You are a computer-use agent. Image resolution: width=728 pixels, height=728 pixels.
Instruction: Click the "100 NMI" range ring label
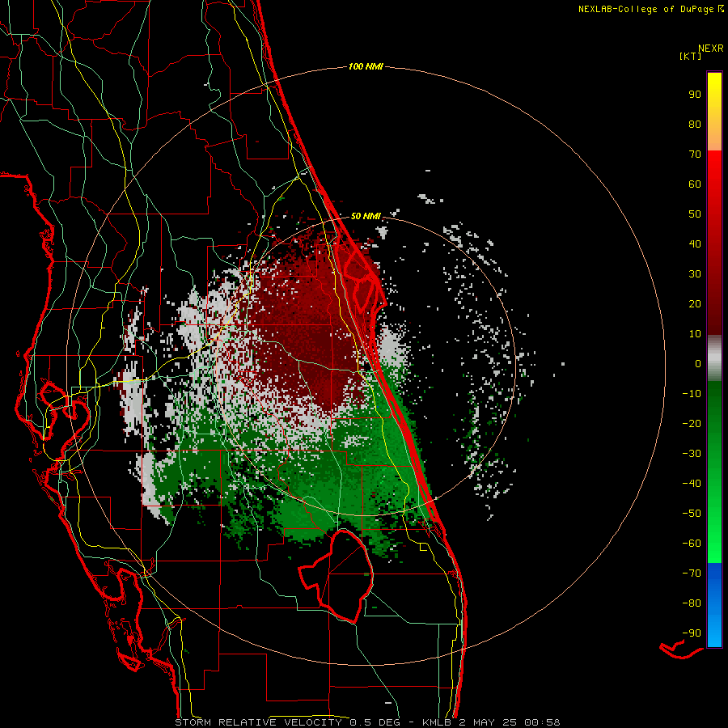pos(366,67)
